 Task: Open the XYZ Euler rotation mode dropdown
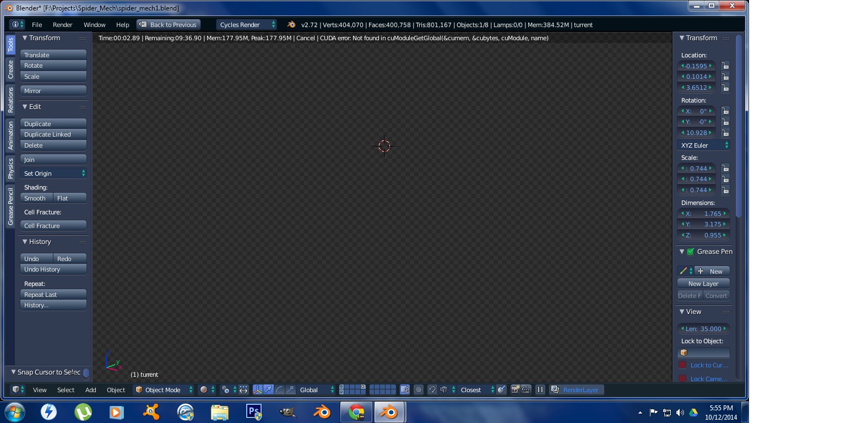(704, 145)
